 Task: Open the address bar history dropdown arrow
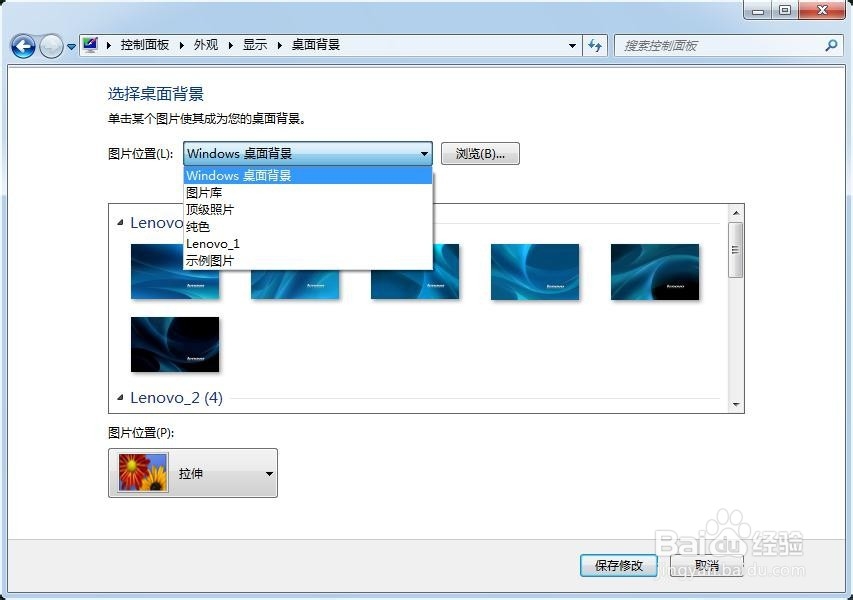(572, 46)
